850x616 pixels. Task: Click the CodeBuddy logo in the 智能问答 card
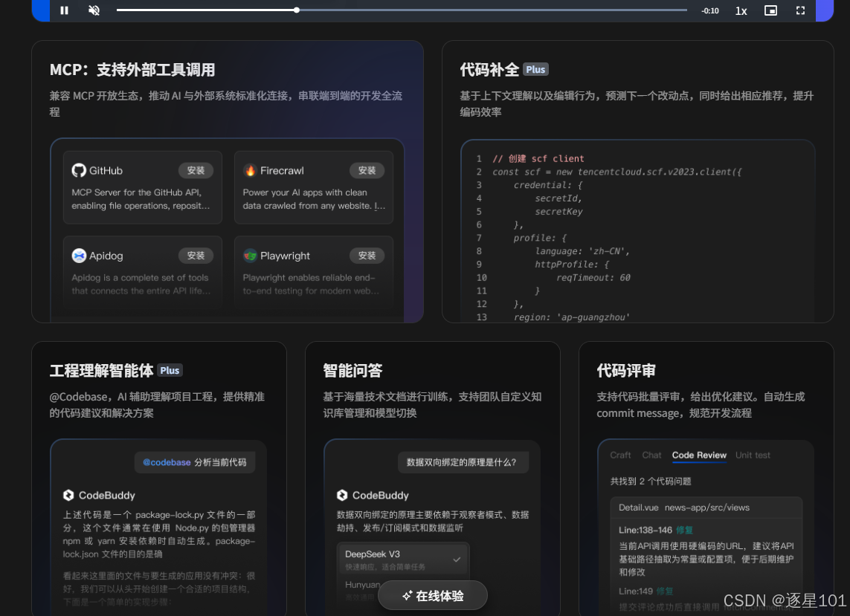[343, 494]
